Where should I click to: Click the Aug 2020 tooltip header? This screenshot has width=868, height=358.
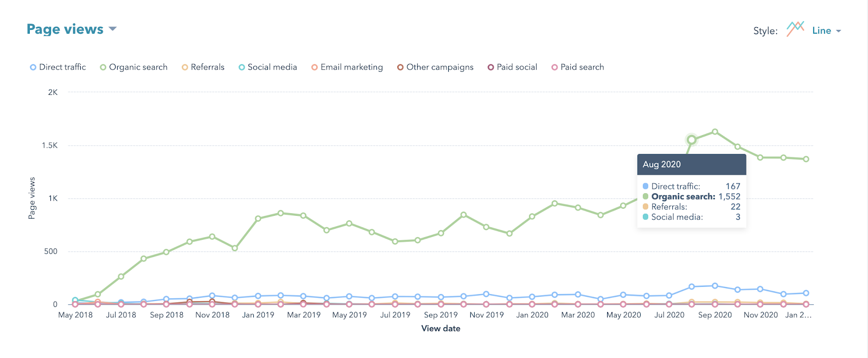[691, 164]
